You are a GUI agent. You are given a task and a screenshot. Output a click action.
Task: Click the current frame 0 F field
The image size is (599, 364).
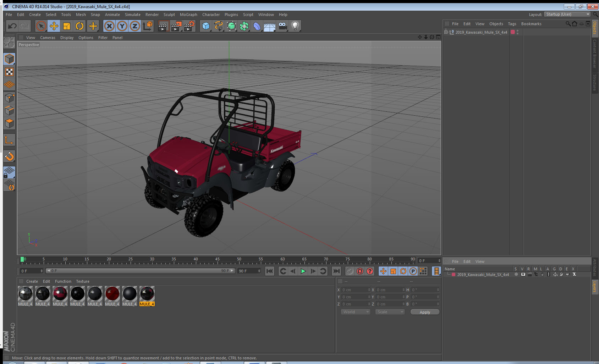[x=32, y=271]
